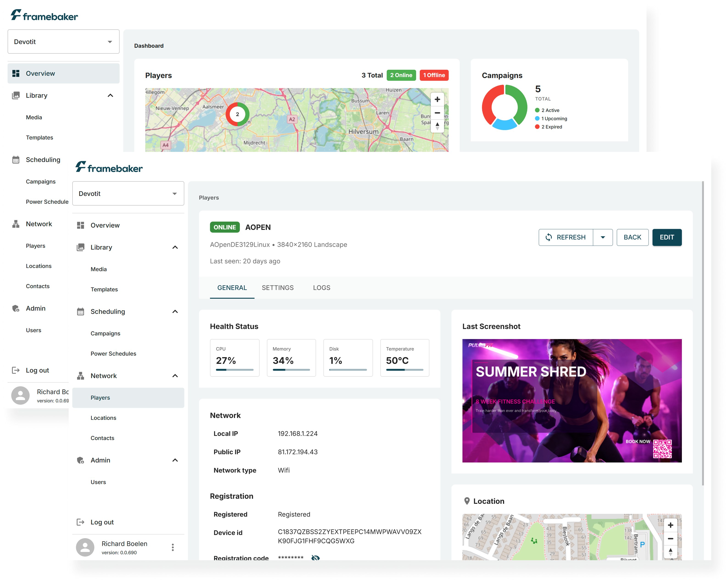Open the Refresh options dropdown arrow
This screenshot has width=728, height=582.
tap(603, 237)
